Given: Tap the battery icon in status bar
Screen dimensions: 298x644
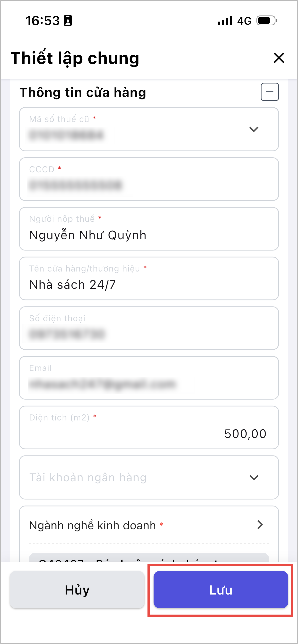Looking at the screenshot, I should 267,21.
